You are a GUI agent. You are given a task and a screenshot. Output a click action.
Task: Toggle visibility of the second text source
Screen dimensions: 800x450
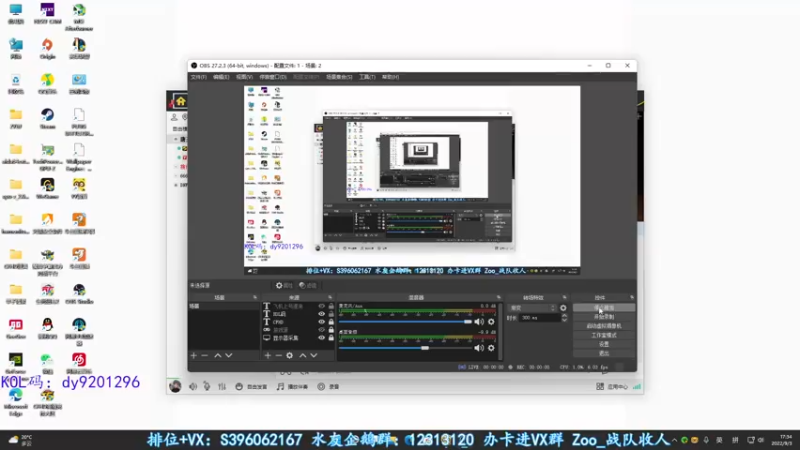[x=321, y=314]
